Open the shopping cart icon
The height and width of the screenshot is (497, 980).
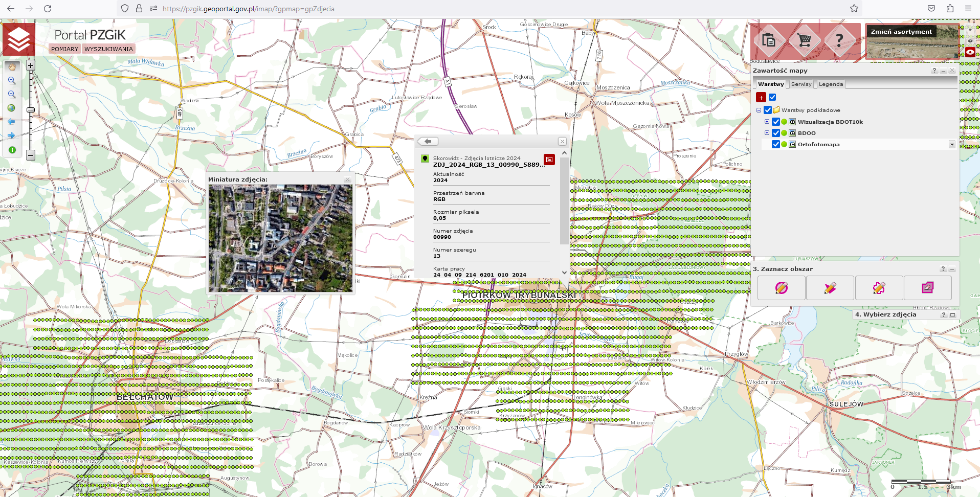(804, 40)
